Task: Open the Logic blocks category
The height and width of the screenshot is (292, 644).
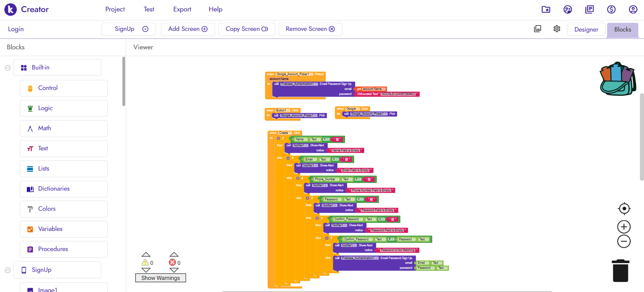Action: [x=64, y=108]
